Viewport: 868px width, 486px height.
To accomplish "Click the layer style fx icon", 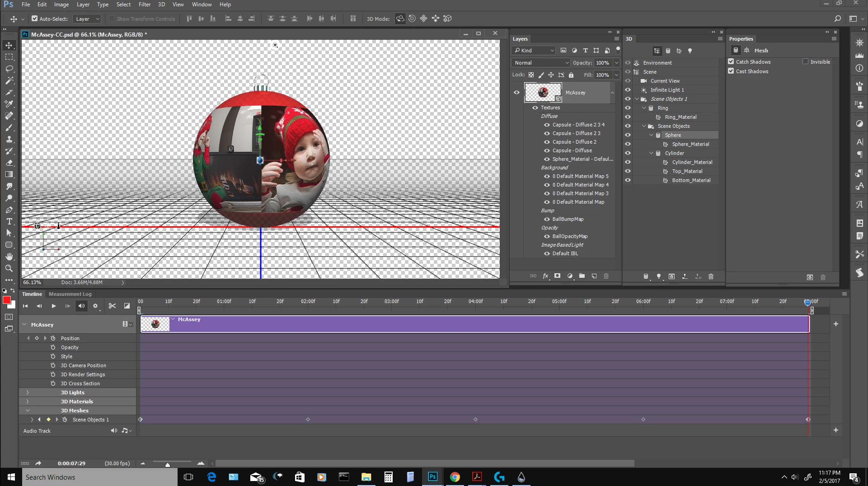I will [x=545, y=276].
